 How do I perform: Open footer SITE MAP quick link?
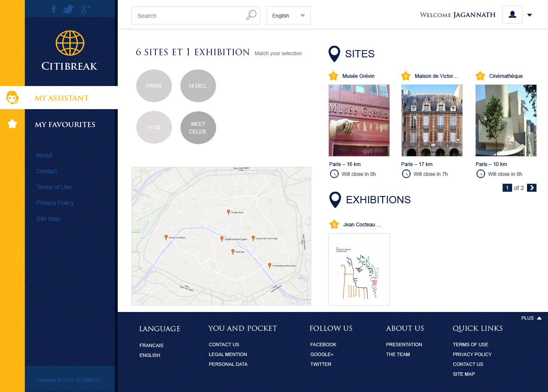click(464, 374)
